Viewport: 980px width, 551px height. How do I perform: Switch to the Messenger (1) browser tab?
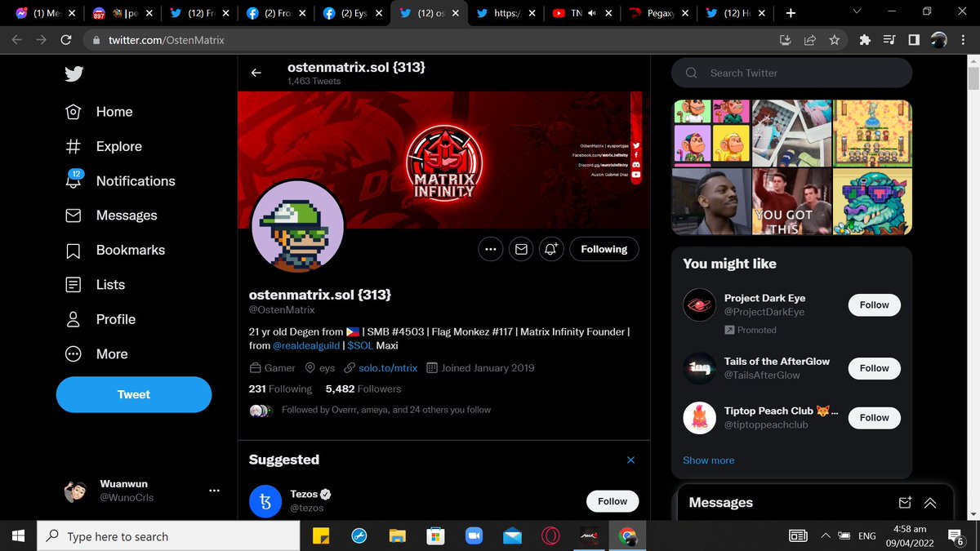click(44, 13)
